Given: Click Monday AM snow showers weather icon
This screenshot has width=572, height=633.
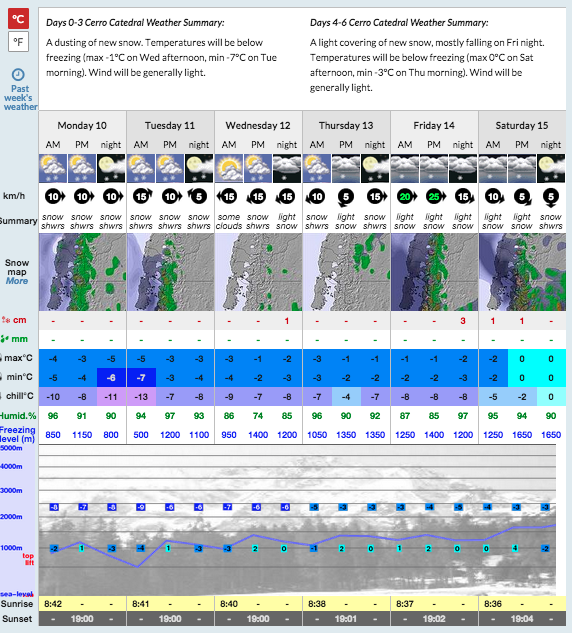Looking at the screenshot, I should click(53, 168).
